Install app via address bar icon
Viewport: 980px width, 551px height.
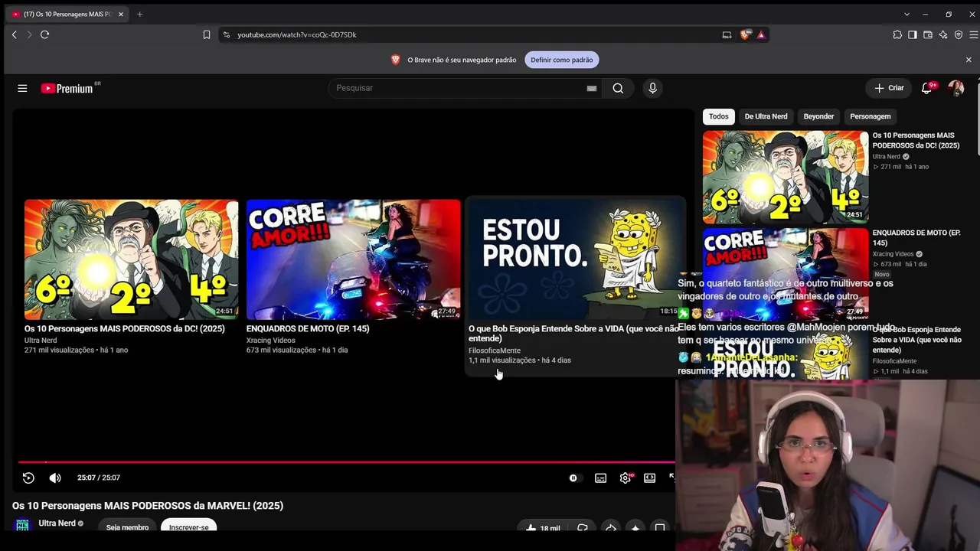[x=727, y=34]
